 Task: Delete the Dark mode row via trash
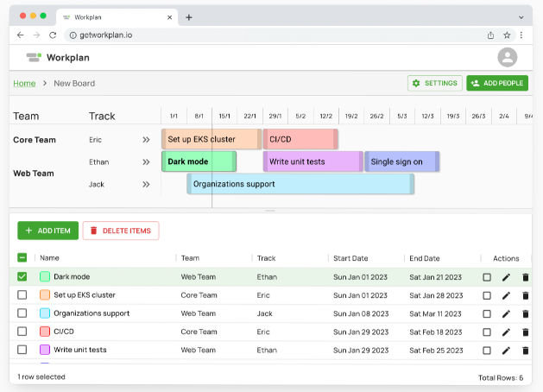point(526,277)
